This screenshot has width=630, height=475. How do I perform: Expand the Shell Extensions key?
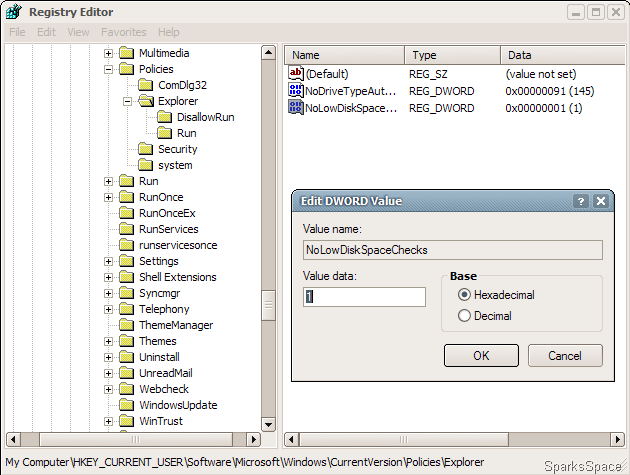pyautogui.click(x=108, y=277)
